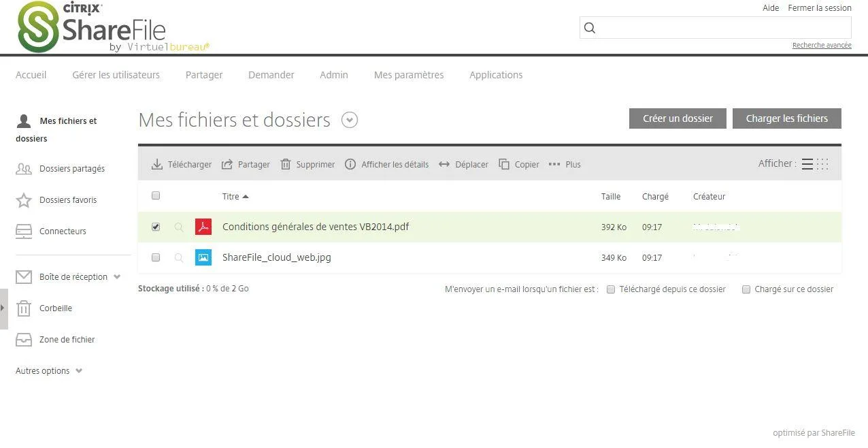Select Corbeille in sidebar
The image size is (868, 448).
click(56, 308)
